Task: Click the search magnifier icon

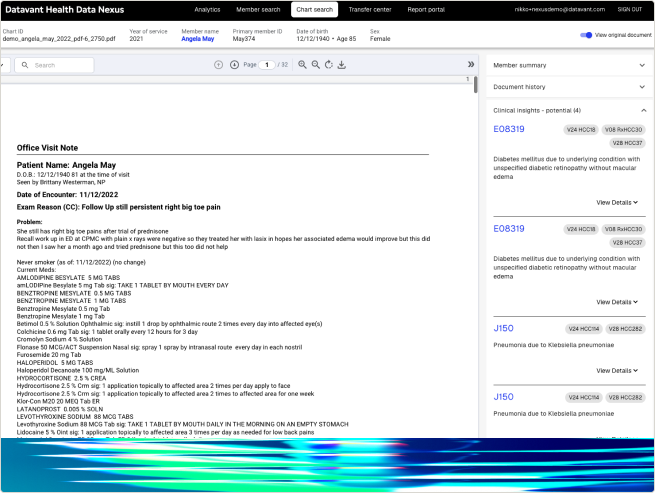Action: (x=25, y=65)
